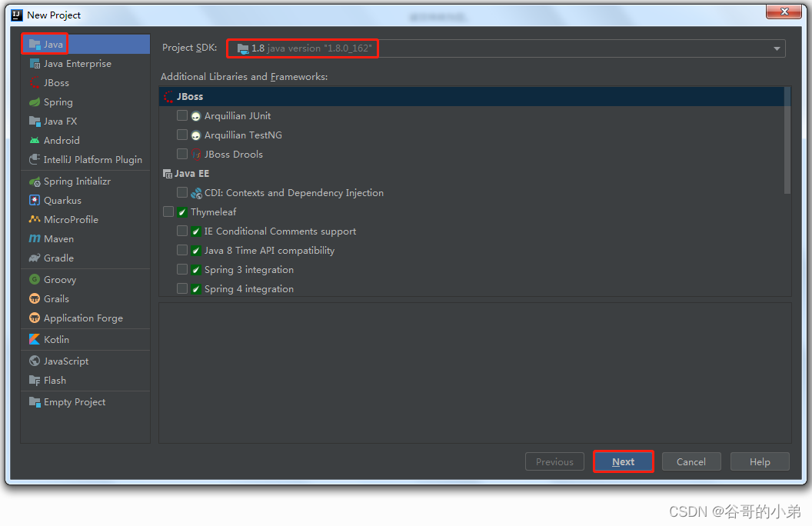Select Java FX in project type list

point(85,122)
